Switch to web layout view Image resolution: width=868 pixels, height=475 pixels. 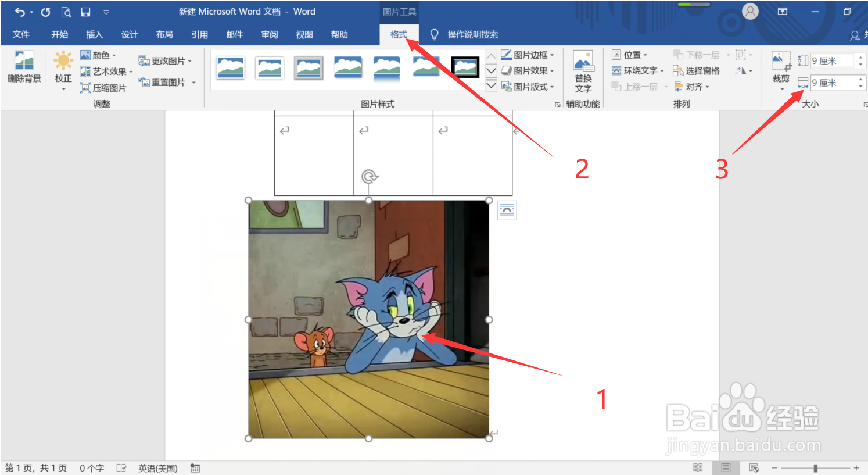[754, 468]
